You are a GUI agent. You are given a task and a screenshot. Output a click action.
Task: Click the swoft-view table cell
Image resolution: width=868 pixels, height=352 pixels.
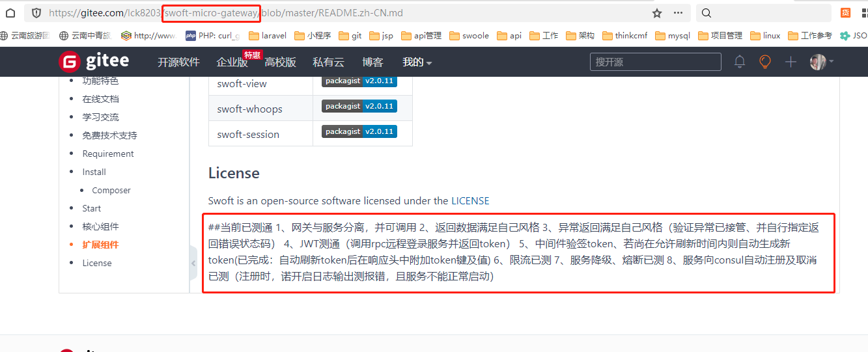[x=260, y=85]
